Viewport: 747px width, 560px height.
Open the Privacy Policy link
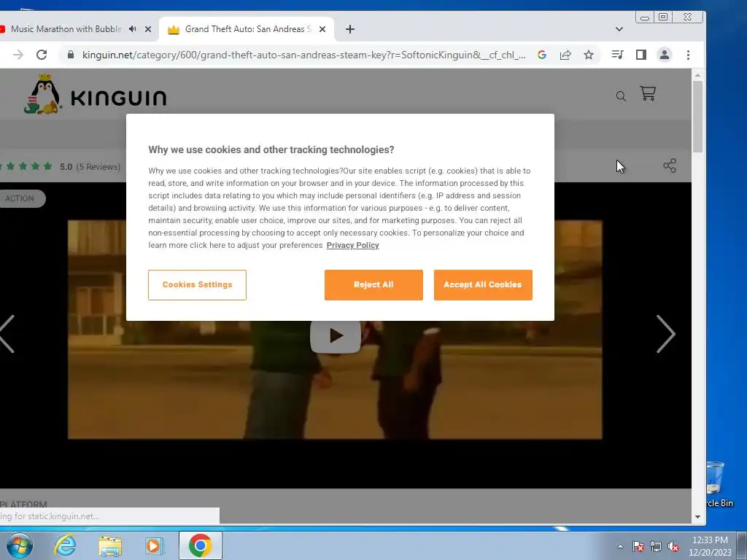click(352, 245)
